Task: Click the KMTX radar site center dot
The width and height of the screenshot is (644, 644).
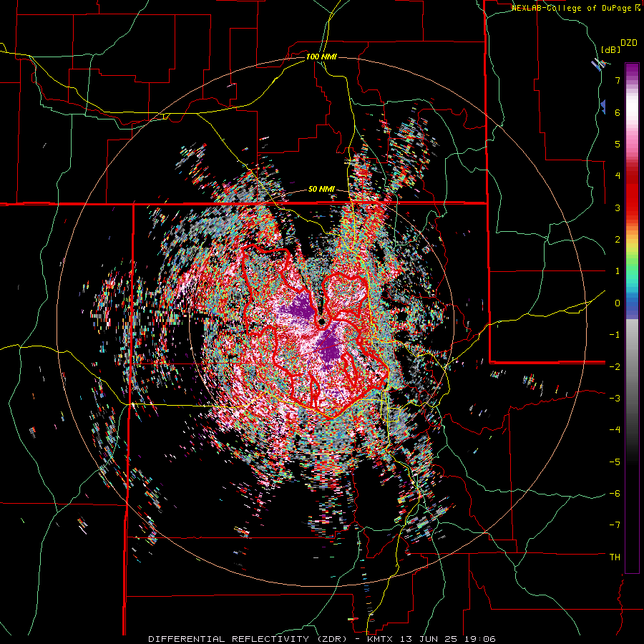Action: click(x=321, y=322)
